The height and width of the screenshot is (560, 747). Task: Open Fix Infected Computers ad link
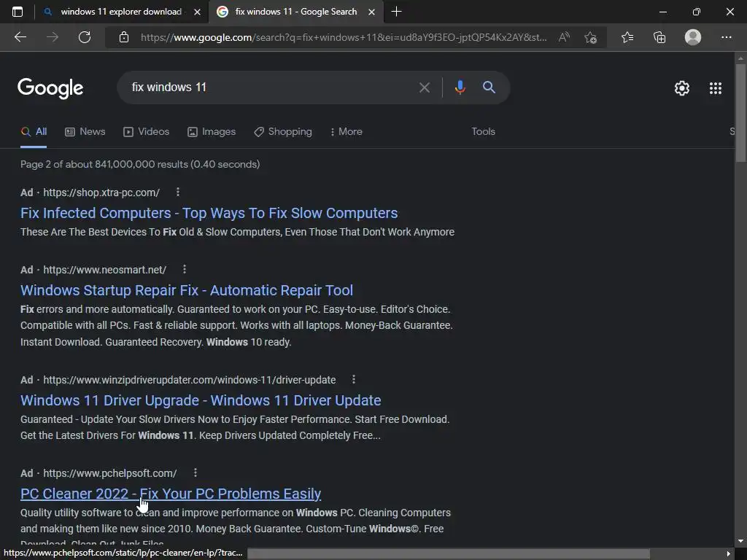coord(209,213)
